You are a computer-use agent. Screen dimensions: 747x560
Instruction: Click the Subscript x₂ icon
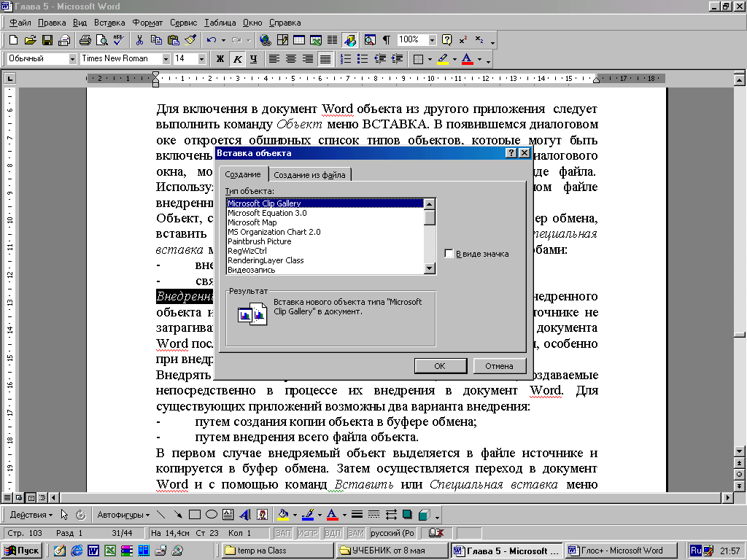click(479, 40)
